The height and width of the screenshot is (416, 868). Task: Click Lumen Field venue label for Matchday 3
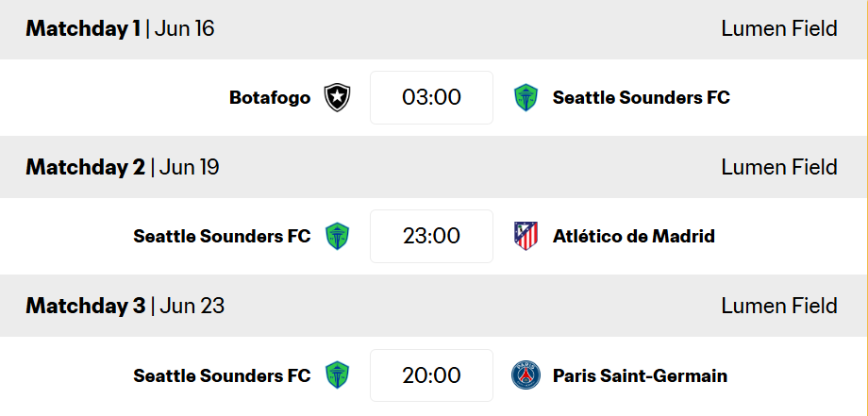point(778,307)
